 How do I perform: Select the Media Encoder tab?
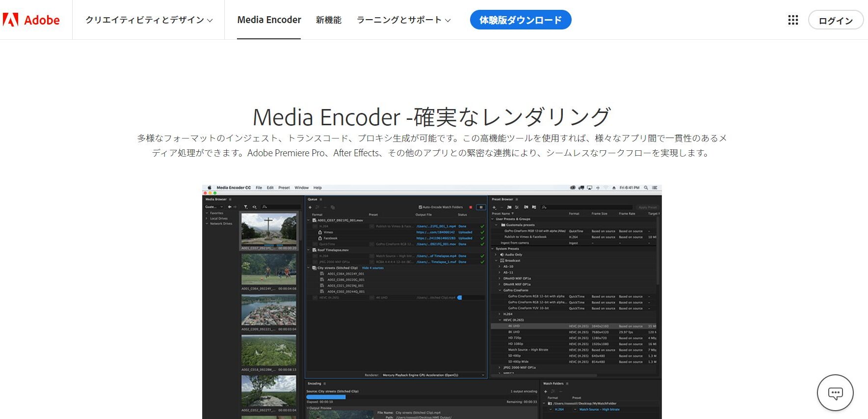tap(269, 20)
